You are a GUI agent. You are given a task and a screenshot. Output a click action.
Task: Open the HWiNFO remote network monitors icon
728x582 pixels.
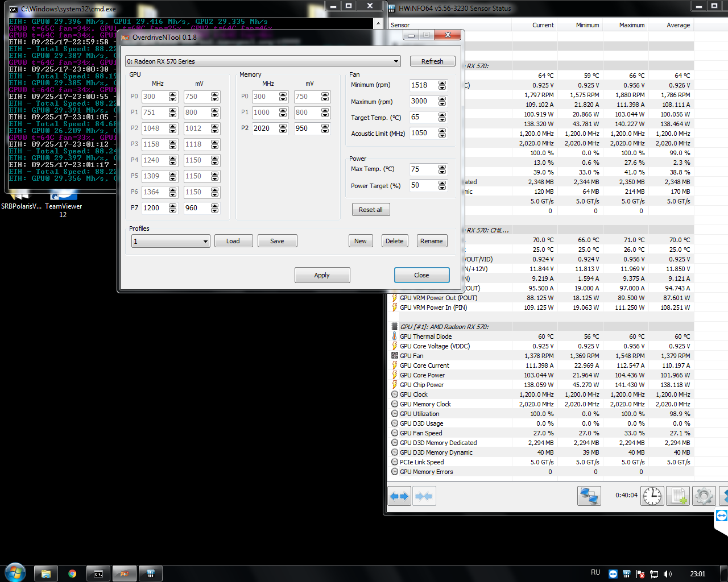pos(589,496)
